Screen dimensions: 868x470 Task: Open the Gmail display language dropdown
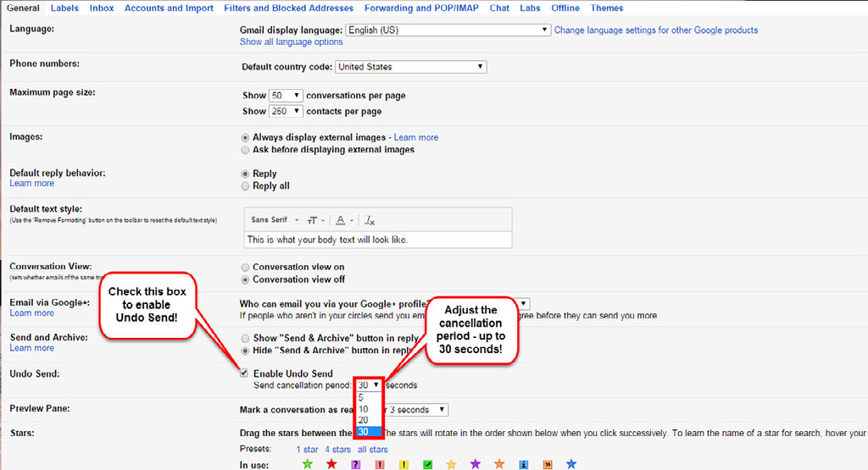448,30
